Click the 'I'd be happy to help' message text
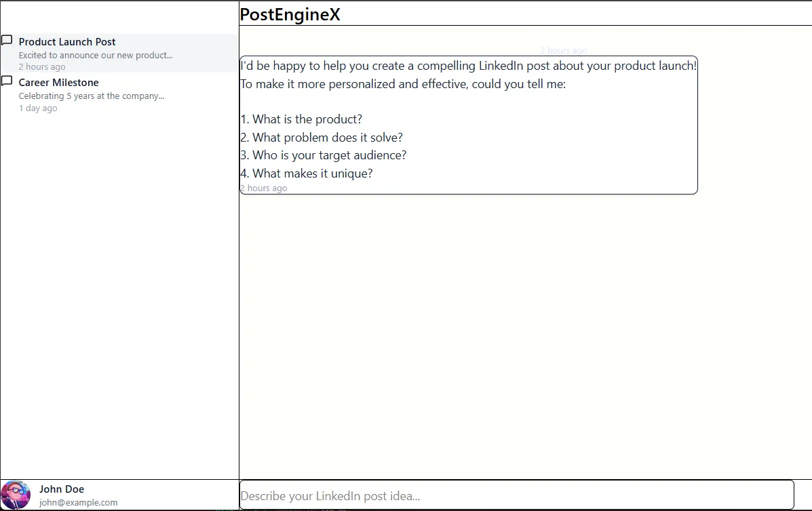Screen dimensions: 812x511 tap(468, 66)
